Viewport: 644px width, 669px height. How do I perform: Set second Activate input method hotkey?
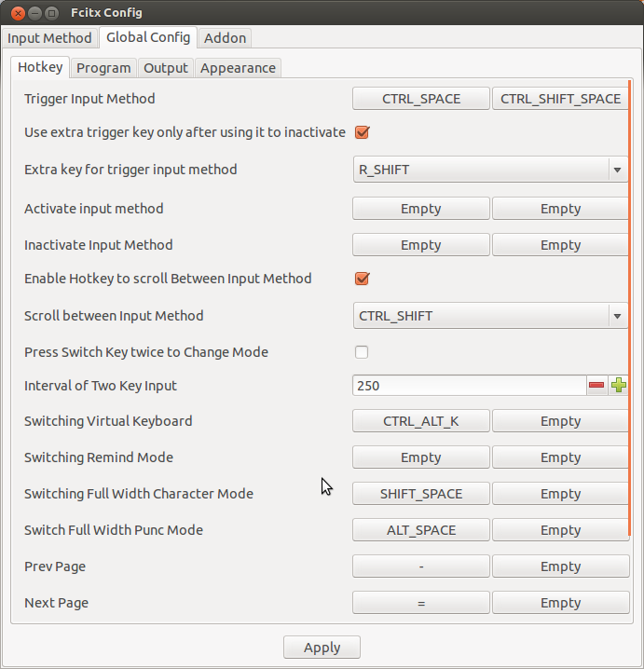point(560,208)
